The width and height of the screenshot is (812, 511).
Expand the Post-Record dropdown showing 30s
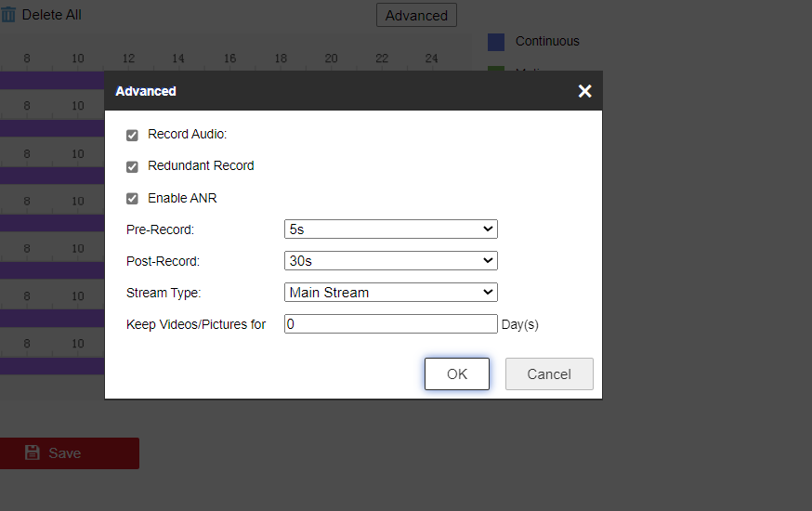click(390, 261)
